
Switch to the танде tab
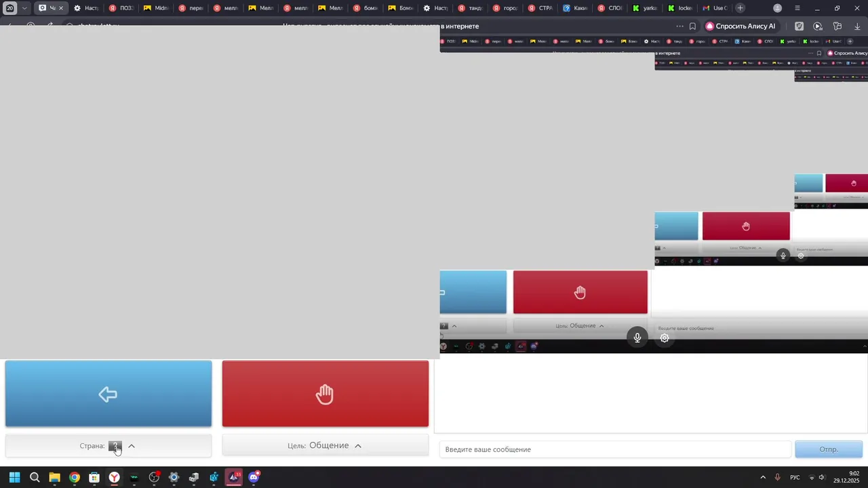[x=470, y=8]
